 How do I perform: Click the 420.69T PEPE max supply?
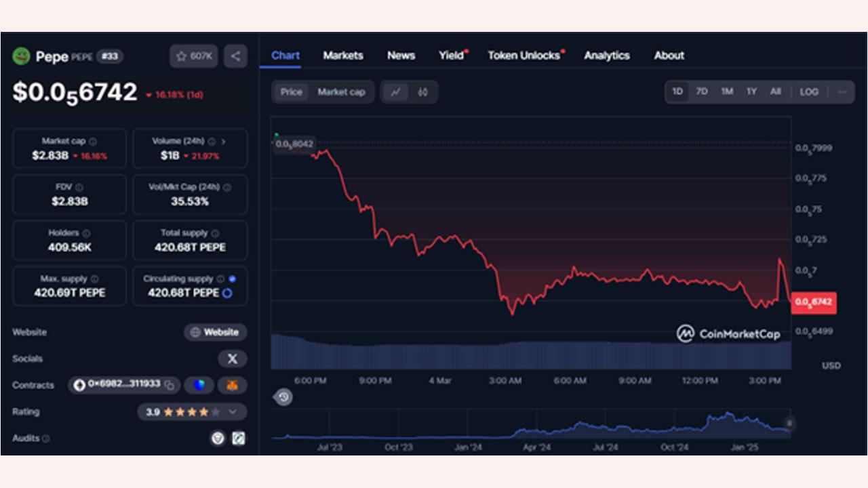(70, 293)
